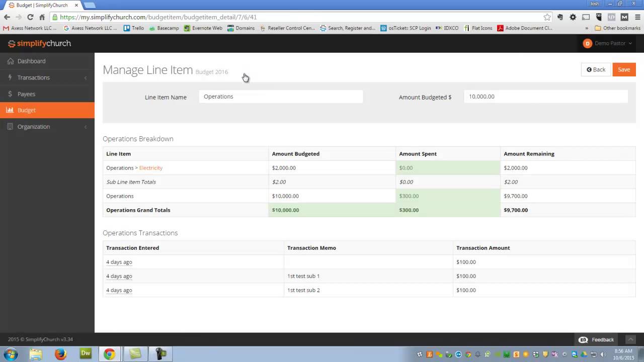Edit the Amount Budgeted field

pos(546,97)
